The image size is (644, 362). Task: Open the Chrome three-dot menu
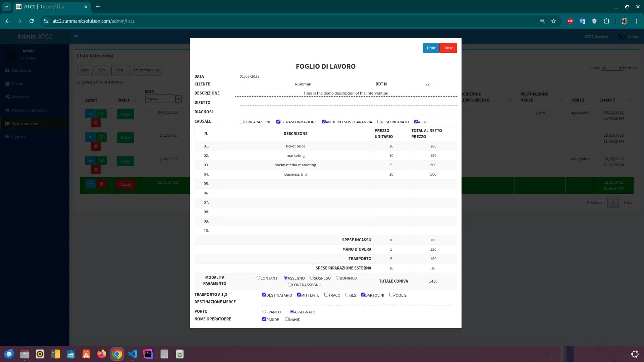(637, 21)
